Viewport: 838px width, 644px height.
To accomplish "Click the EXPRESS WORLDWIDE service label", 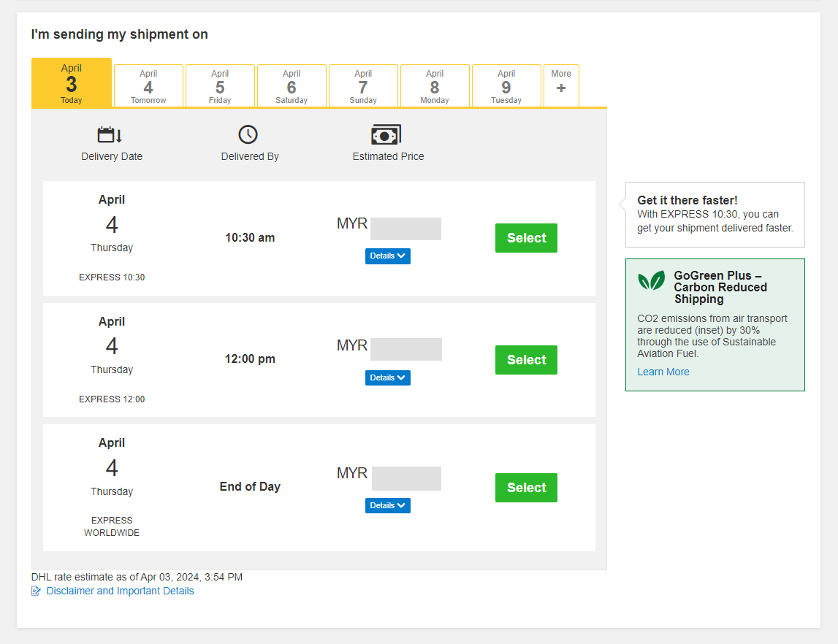I will [x=112, y=526].
